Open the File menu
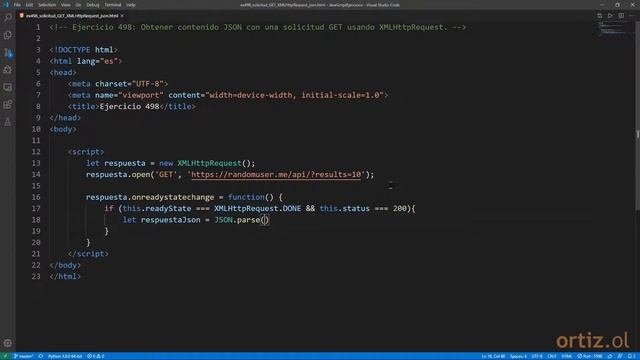Image resolution: width=640 pixels, height=360 pixels. (17, 5)
